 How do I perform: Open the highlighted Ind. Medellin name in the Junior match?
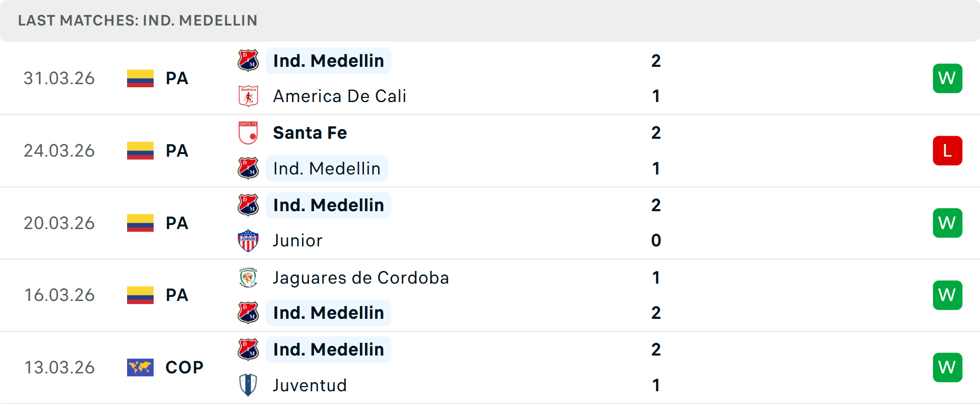(328, 205)
